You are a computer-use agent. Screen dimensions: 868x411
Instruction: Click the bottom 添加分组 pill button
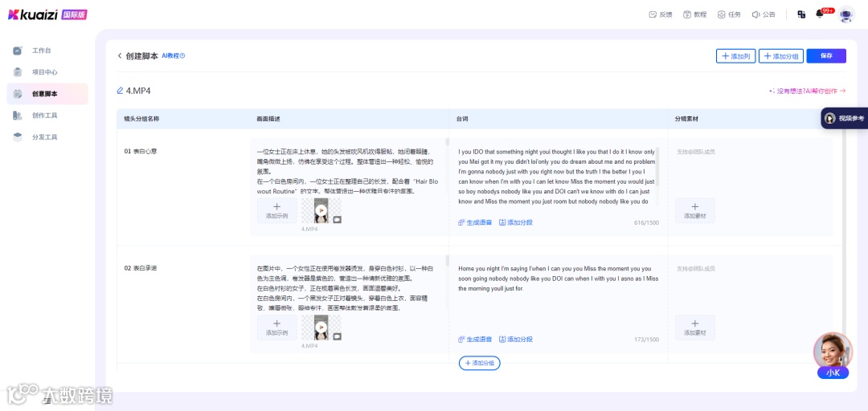pos(479,364)
